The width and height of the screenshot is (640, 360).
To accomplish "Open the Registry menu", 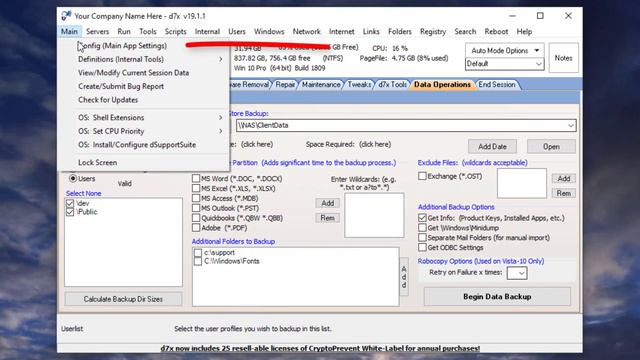I will [x=433, y=31].
